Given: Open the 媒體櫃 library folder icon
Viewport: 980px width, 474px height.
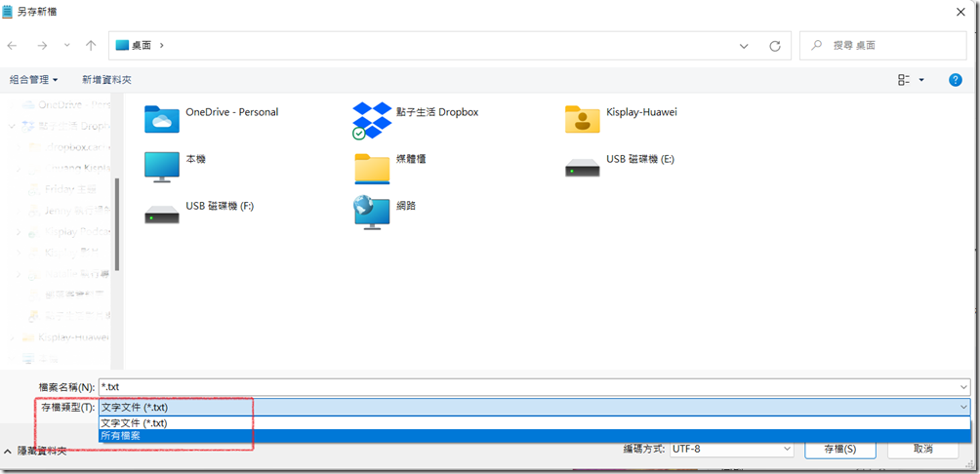Looking at the screenshot, I should click(372, 168).
